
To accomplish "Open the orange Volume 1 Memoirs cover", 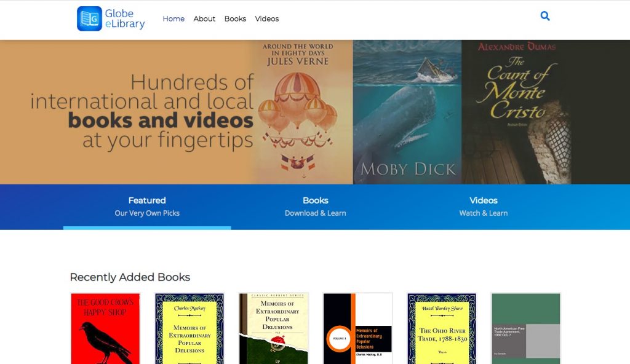I will tap(357, 328).
